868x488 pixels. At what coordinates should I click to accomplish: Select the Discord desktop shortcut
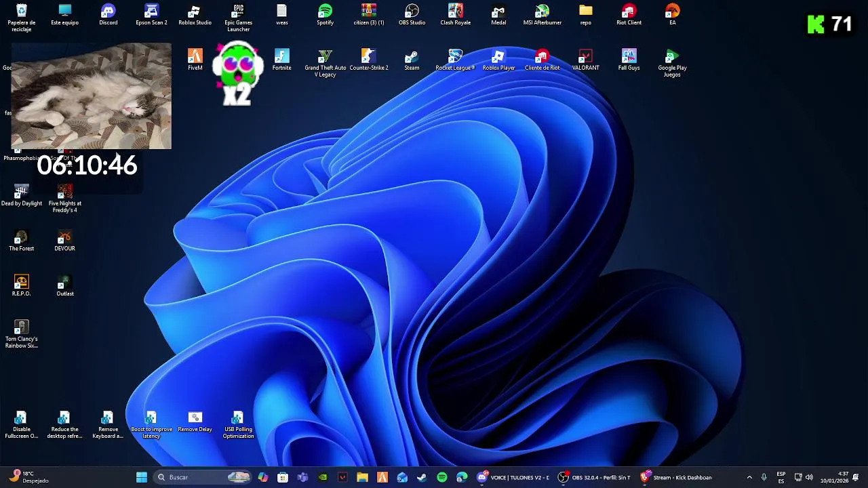[108, 15]
